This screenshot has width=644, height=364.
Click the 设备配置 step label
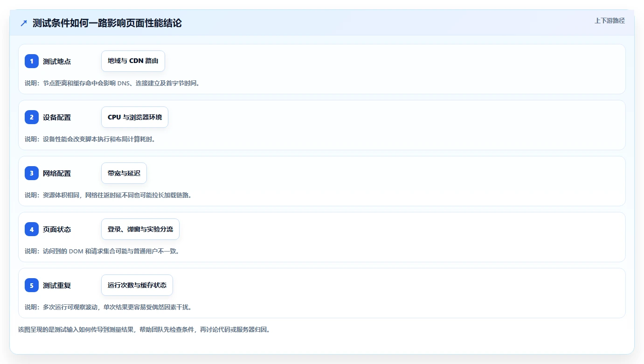[57, 117]
